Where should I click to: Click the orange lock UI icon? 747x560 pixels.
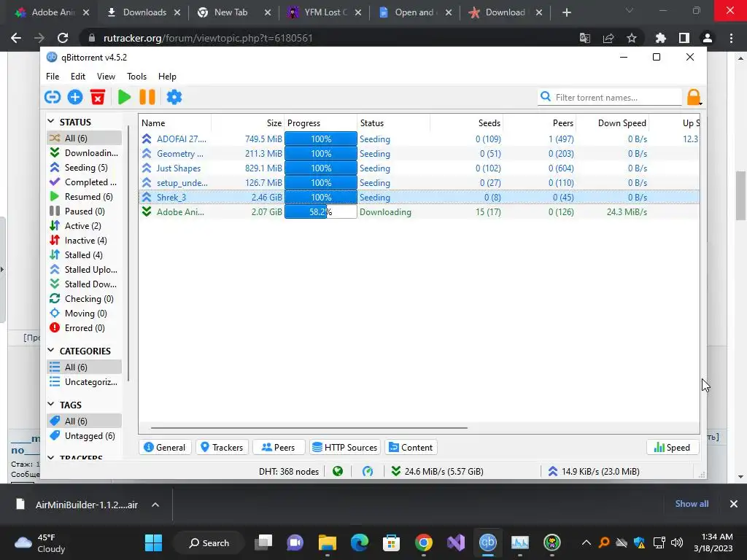694,97
